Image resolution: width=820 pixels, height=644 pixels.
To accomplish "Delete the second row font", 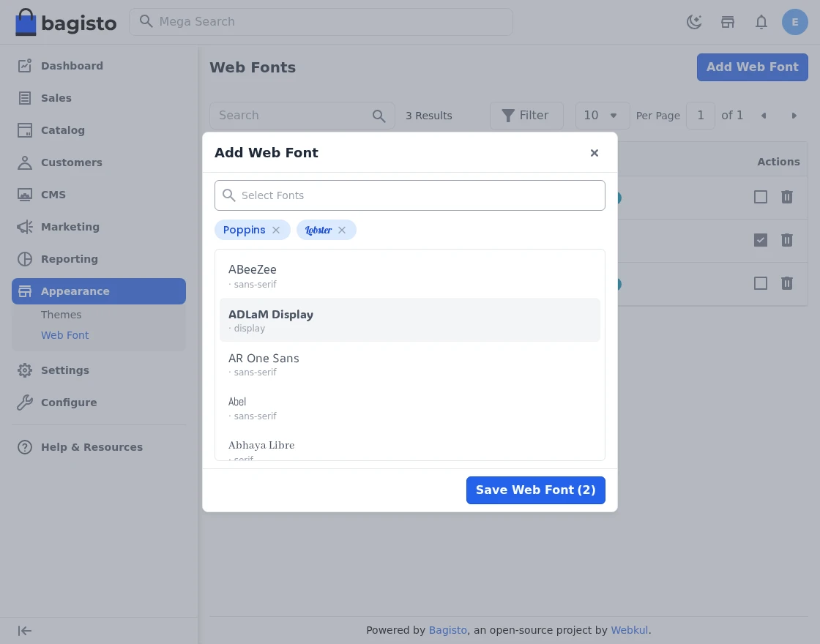I will 786,240.
